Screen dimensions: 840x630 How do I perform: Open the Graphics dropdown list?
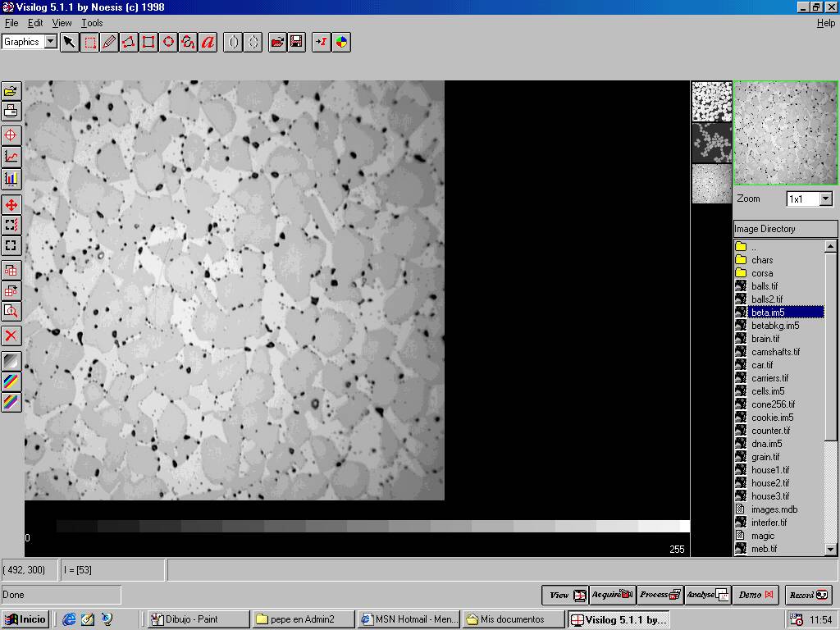[50, 42]
